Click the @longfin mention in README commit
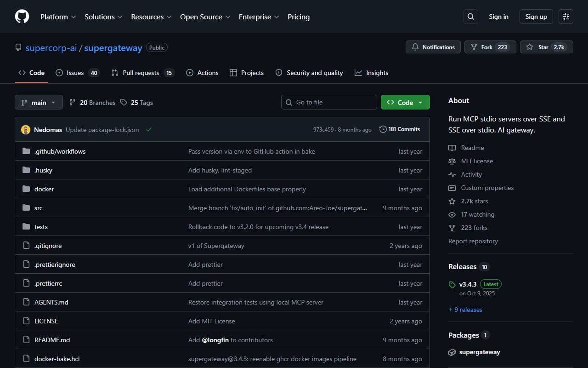The width and height of the screenshot is (588, 368). [215, 340]
